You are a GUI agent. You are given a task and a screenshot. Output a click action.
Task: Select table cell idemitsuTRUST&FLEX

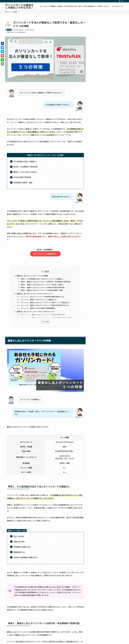65,442
